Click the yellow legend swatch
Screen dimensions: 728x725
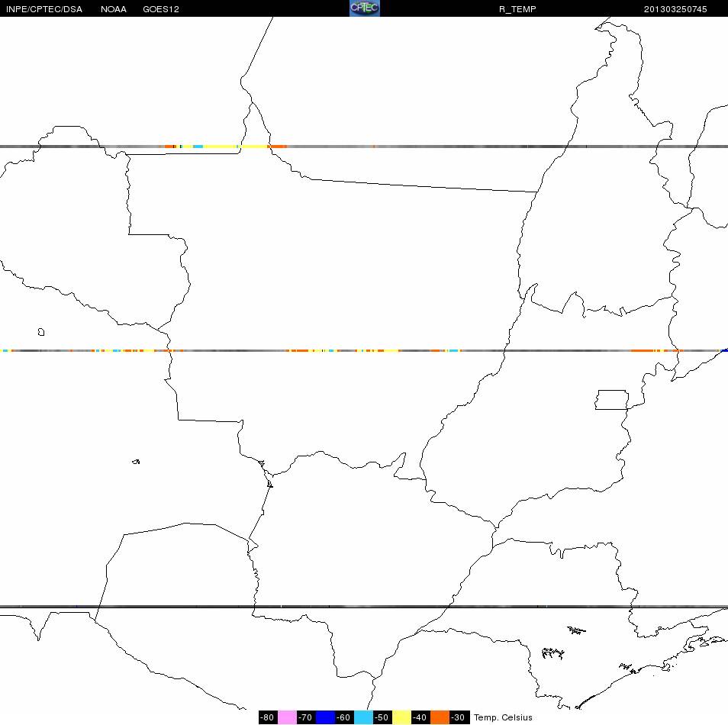pyautogui.click(x=401, y=717)
